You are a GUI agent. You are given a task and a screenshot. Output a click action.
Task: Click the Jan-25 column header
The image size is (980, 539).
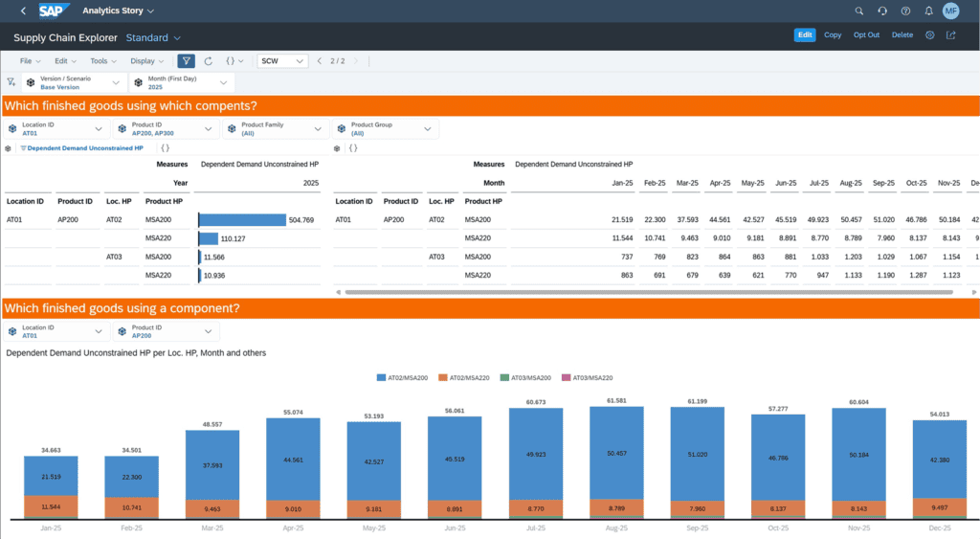click(622, 183)
